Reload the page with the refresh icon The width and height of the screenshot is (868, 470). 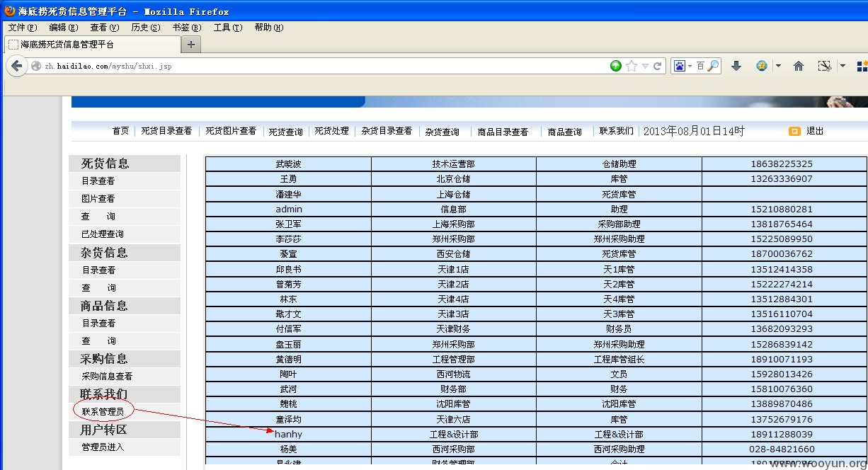658,66
